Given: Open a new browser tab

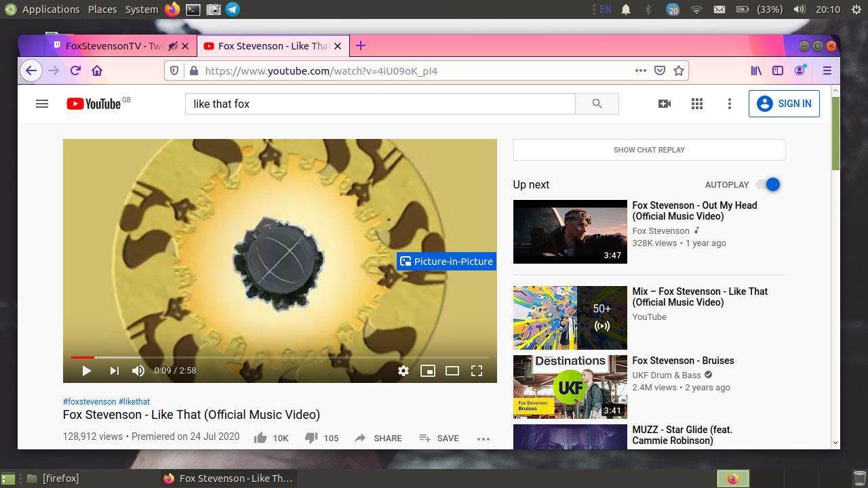Looking at the screenshot, I should pyautogui.click(x=361, y=46).
